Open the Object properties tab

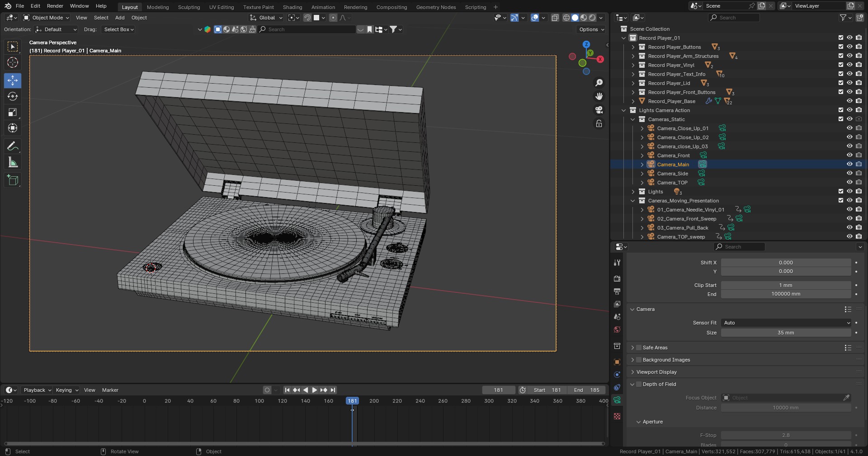click(617, 362)
